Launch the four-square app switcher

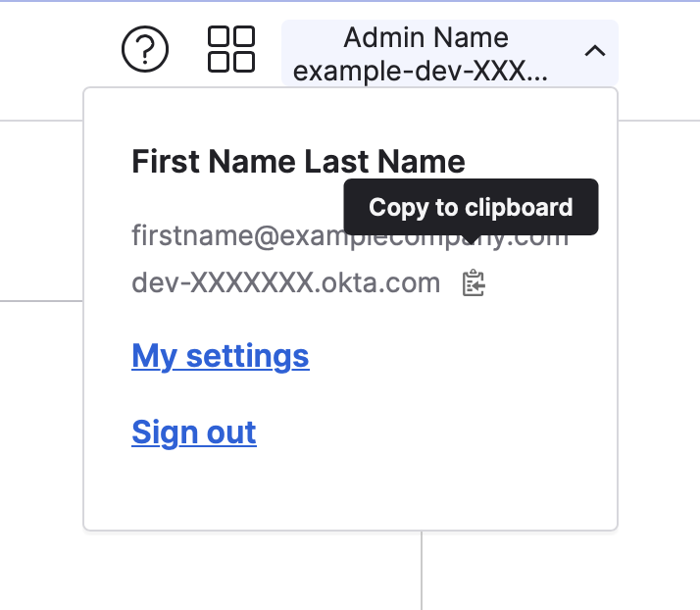[x=231, y=49]
